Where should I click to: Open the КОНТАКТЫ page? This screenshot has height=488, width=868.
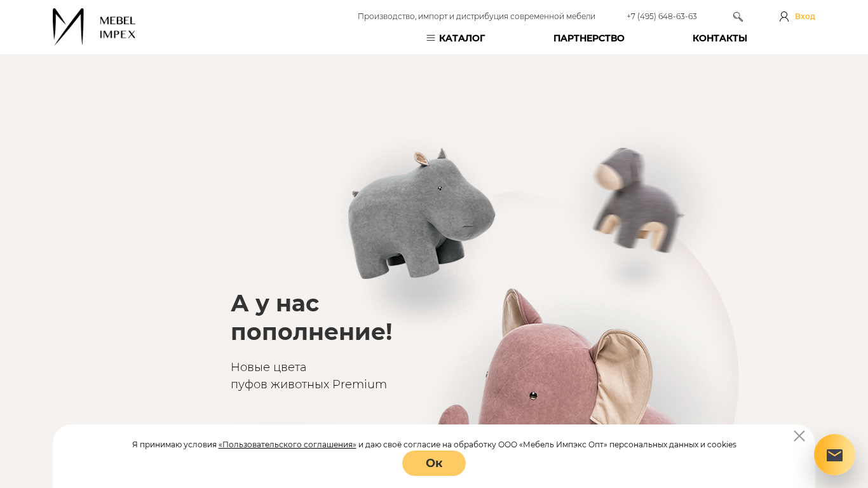[720, 38]
